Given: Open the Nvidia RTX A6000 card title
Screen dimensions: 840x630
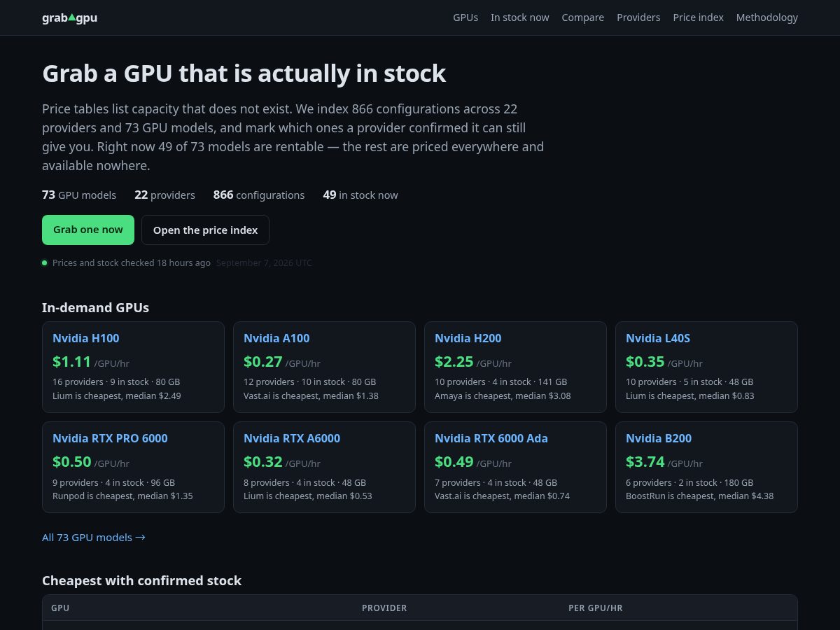Looking at the screenshot, I should click(x=292, y=438).
